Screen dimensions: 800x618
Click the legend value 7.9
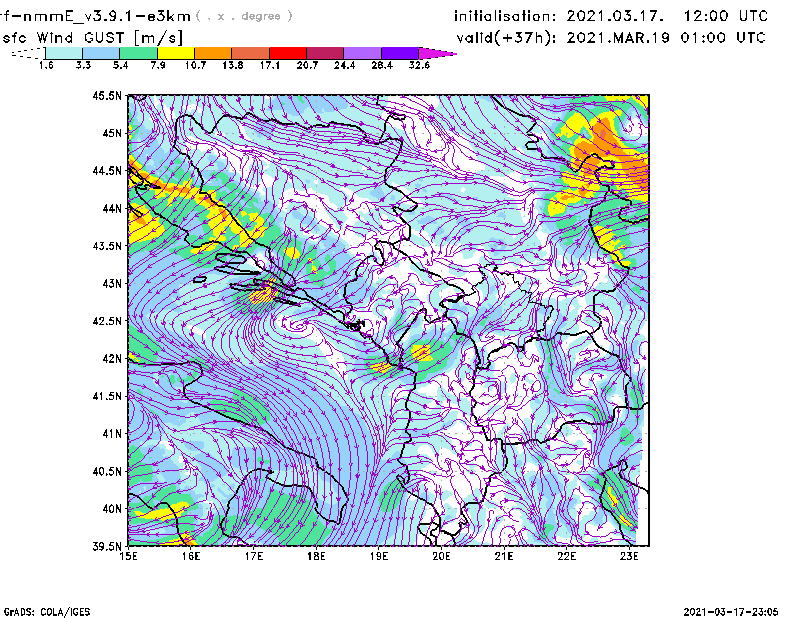tap(158, 65)
